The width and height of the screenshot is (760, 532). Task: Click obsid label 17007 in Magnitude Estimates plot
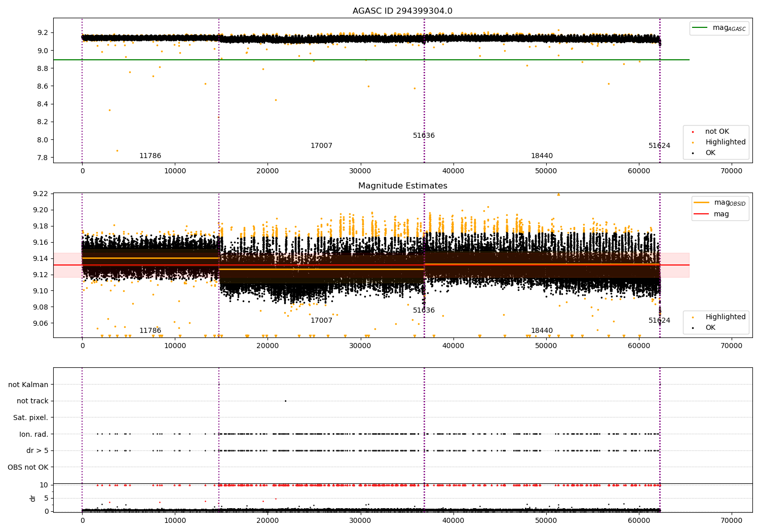pyautogui.click(x=322, y=321)
